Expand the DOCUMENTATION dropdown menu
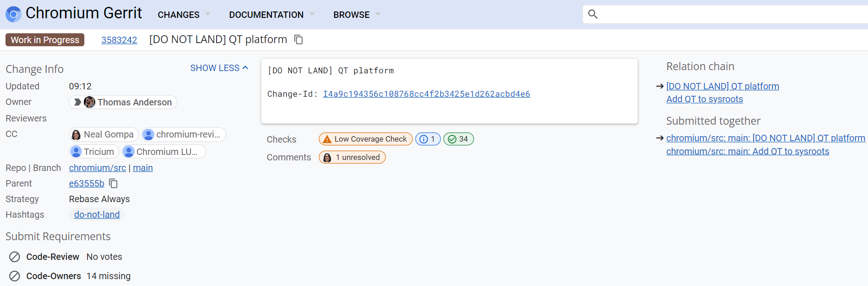 [271, 15]
